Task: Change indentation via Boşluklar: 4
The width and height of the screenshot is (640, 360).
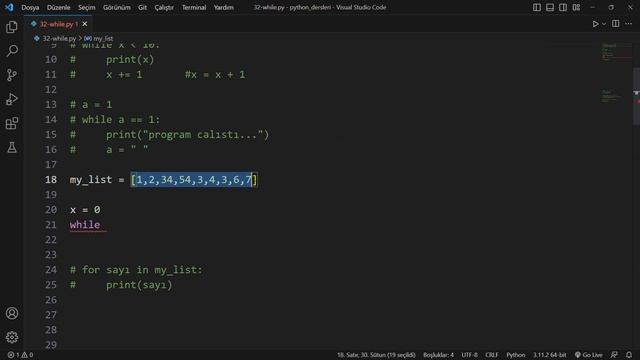Action: click(x=438, y=355)
